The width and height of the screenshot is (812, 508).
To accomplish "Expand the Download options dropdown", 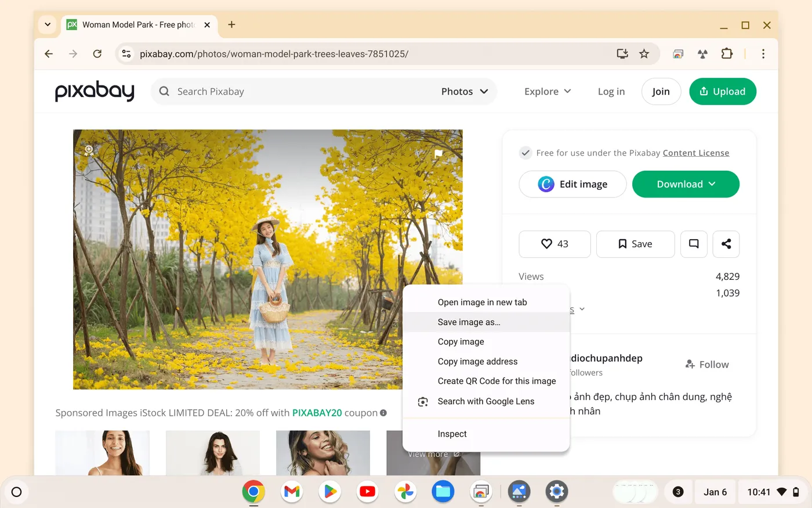I will pyautogui.click(x=686, y=184).
